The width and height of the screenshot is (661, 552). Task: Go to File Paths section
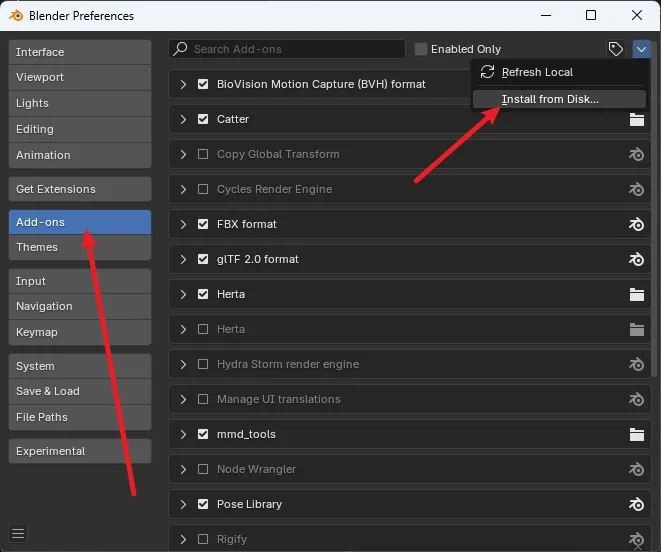click(80, 417)
